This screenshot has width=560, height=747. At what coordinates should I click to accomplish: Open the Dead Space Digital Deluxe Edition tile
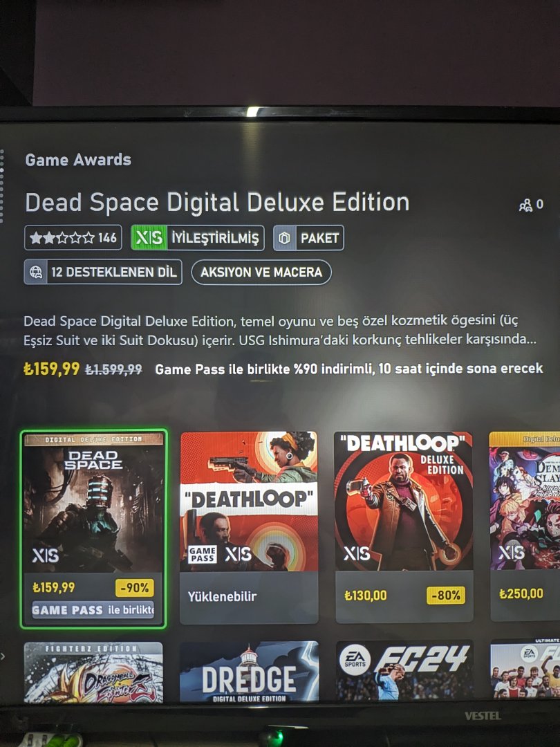point(94,528)
